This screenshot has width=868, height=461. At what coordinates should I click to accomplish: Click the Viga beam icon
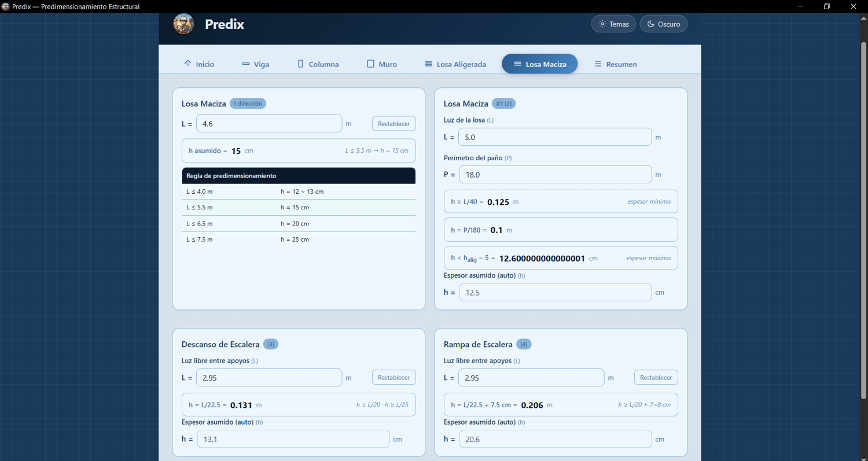coord(246,64)
